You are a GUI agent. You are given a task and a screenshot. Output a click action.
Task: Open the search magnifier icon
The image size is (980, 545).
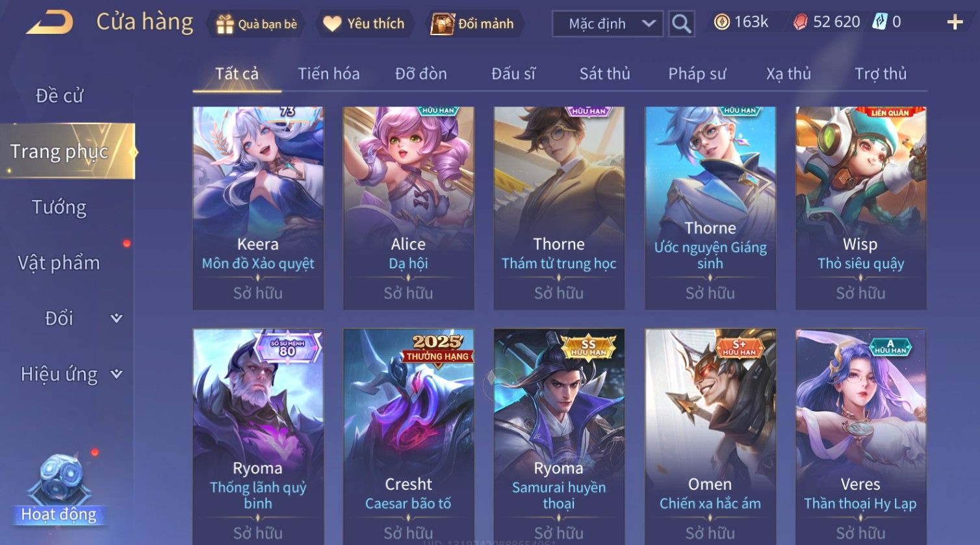pyautogui.click(x=681, y=24)
